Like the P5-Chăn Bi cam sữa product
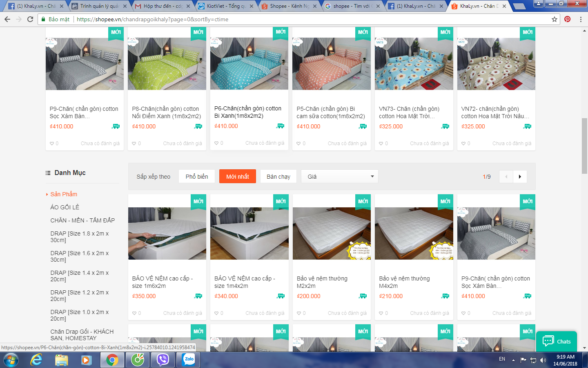 (299, 144)
